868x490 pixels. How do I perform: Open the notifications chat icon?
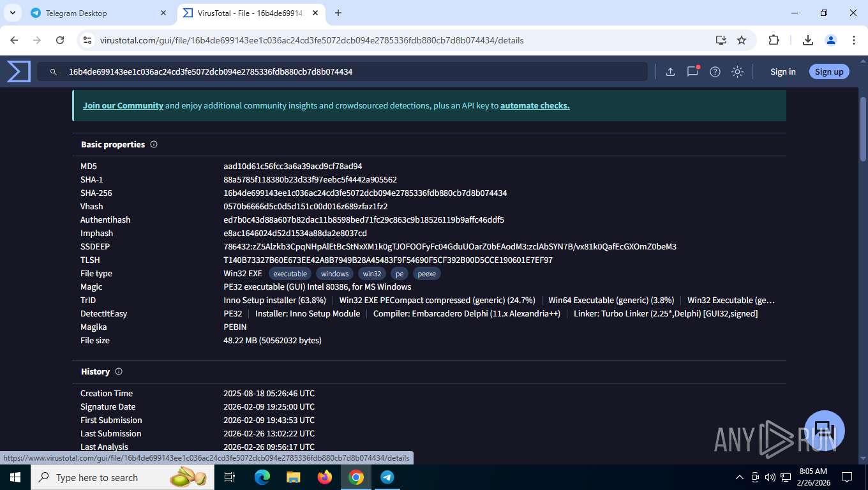point(692,71)
